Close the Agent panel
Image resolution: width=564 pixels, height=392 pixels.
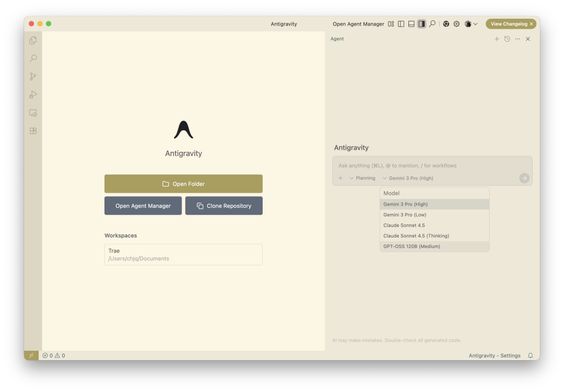(528, 39)
